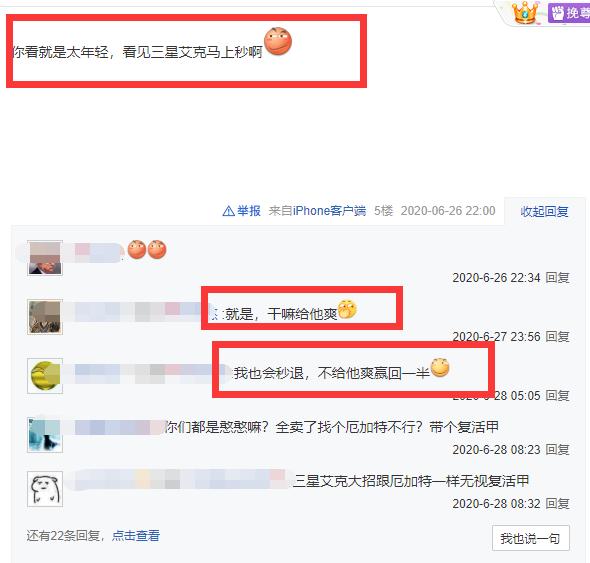Open the yellow round avatar profile

[45, 376]
